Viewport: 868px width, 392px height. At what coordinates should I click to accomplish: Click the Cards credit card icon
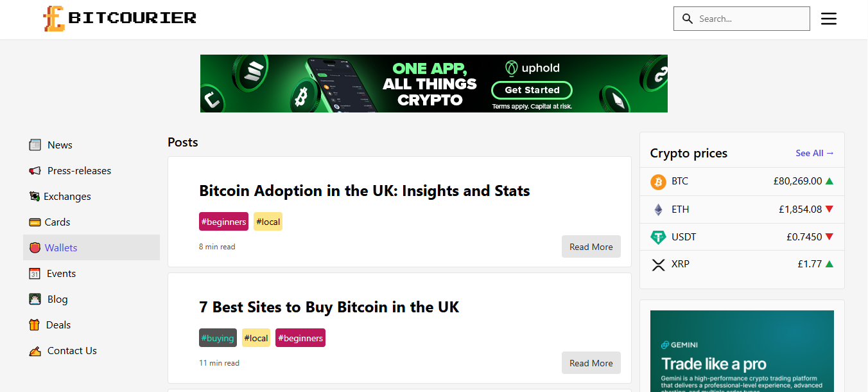pos(35,222)
